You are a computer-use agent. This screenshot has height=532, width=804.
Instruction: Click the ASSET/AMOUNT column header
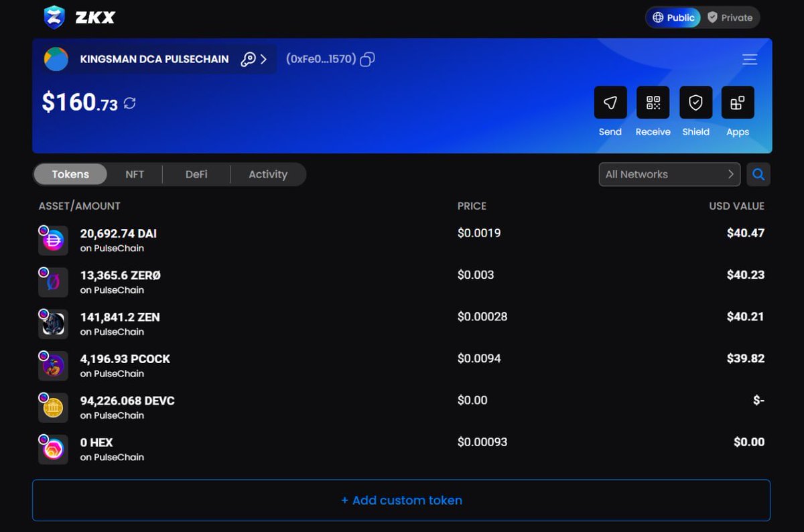(x=80, y=206)
